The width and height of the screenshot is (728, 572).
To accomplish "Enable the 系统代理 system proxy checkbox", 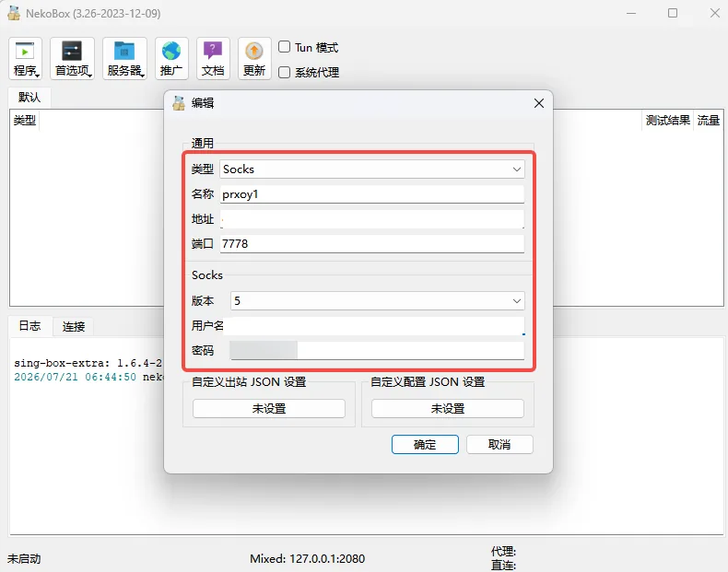I will [284, 73].
